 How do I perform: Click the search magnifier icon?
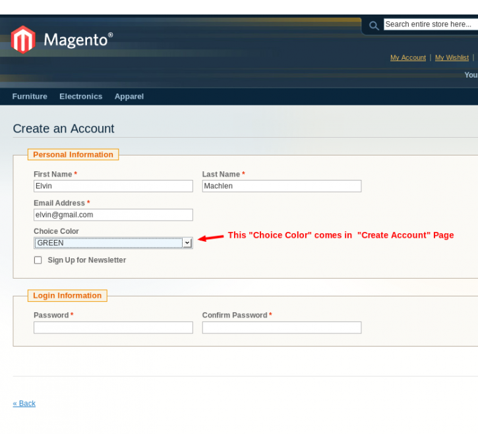click(374, 25)
